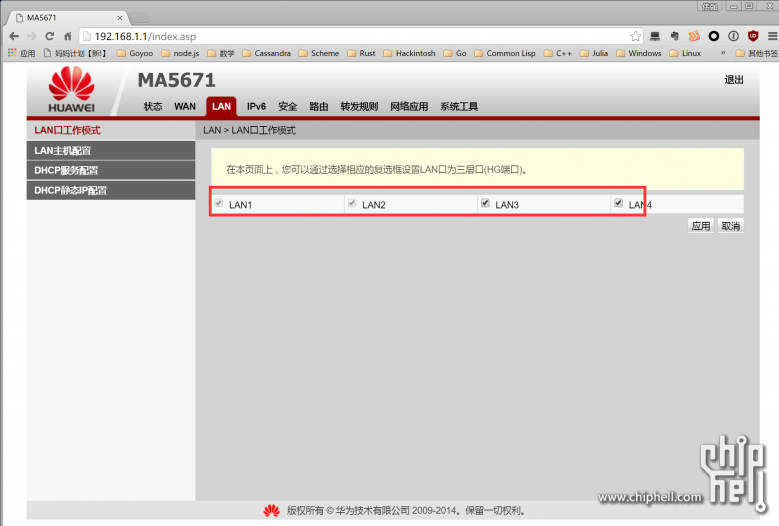Open the Go bookmark folder

tap(455, 53)
